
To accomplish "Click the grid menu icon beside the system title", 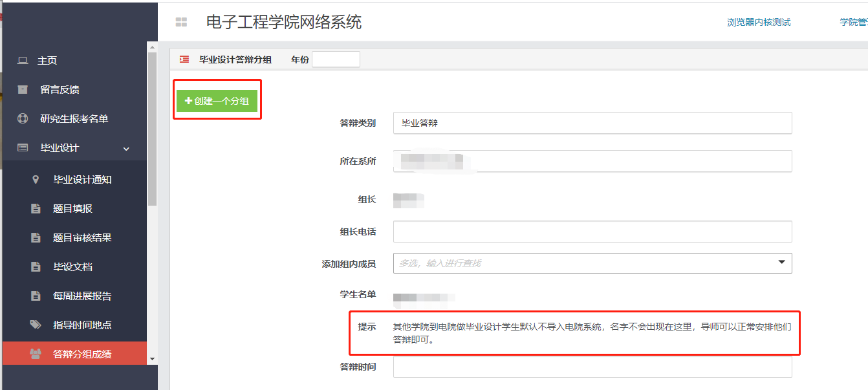I will pos(181,22).
